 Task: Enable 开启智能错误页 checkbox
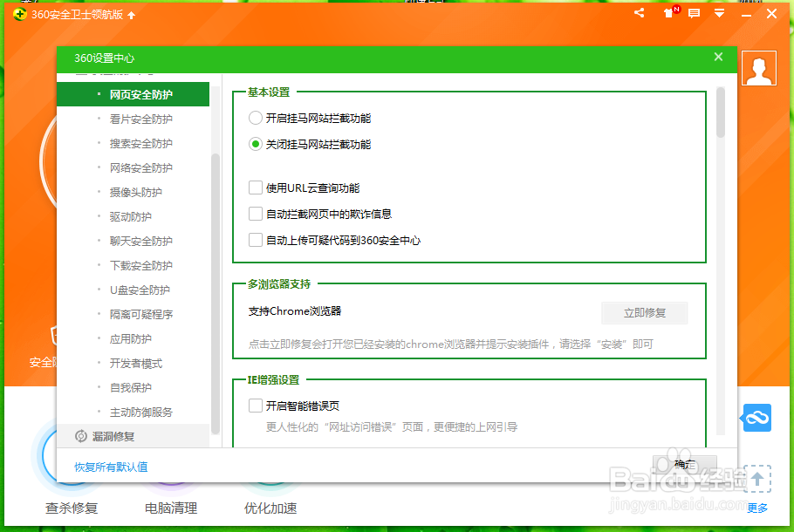(x=255, y=406)
